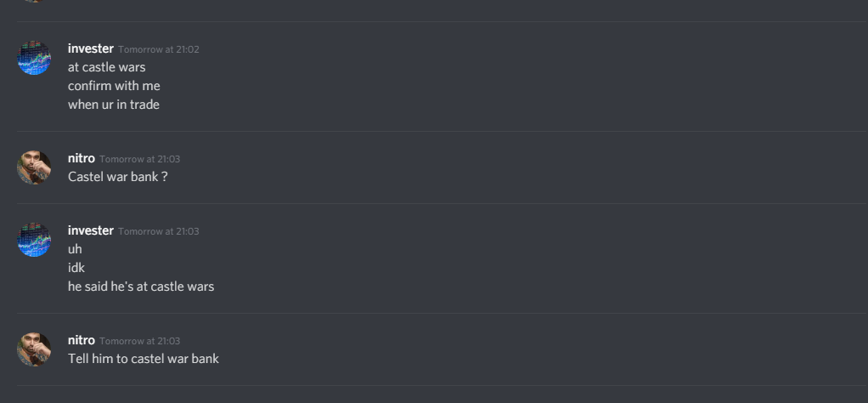The width and height of the screenshot is (868, 403).
Task: Open invester's avatar beside the "uh" message
Action: (x=34, y=240)
